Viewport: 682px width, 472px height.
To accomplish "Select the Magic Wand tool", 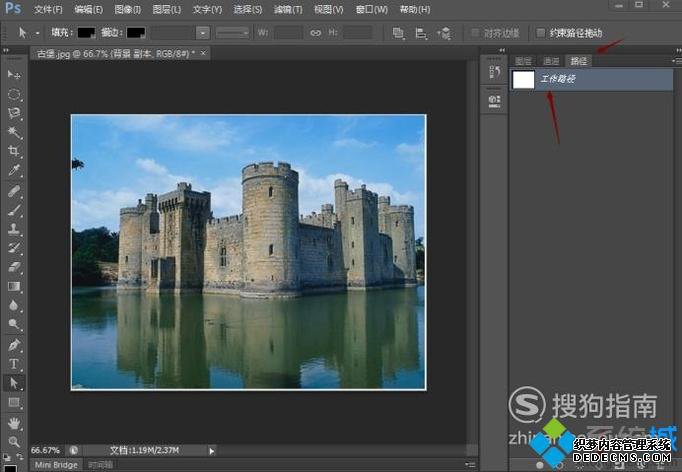I will (14, 132).
